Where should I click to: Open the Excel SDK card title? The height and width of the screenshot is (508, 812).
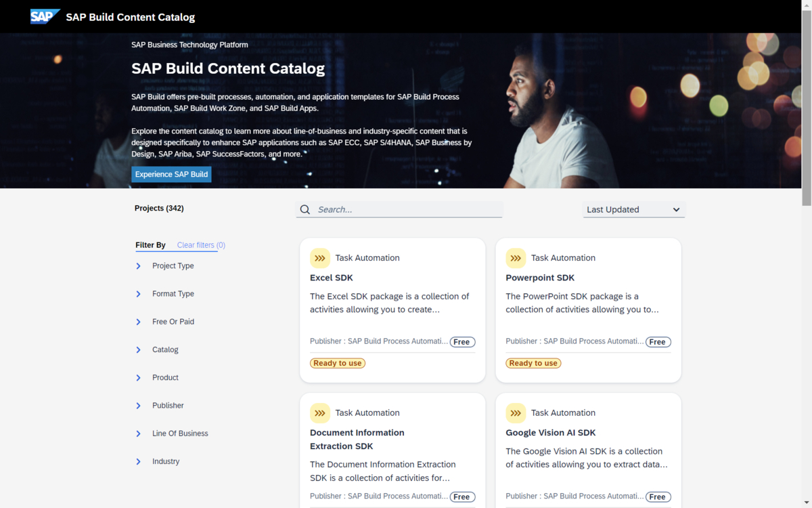[x=332, y=278]
